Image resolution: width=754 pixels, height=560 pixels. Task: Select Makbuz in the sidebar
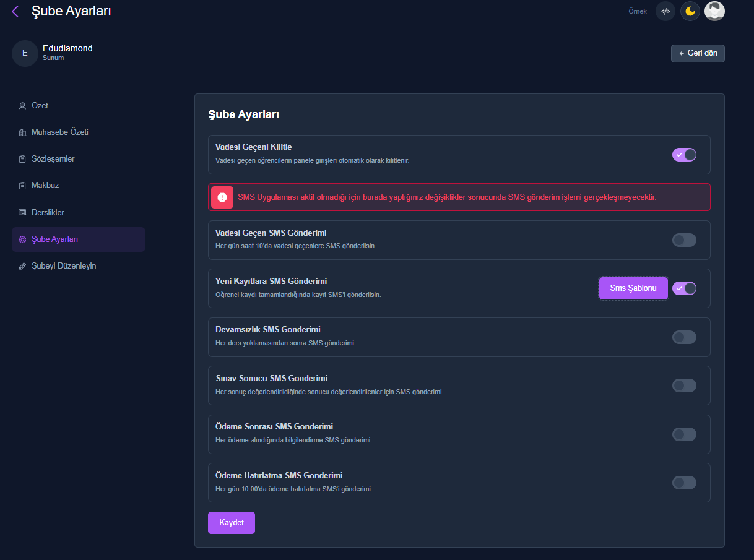pos(79,186)
